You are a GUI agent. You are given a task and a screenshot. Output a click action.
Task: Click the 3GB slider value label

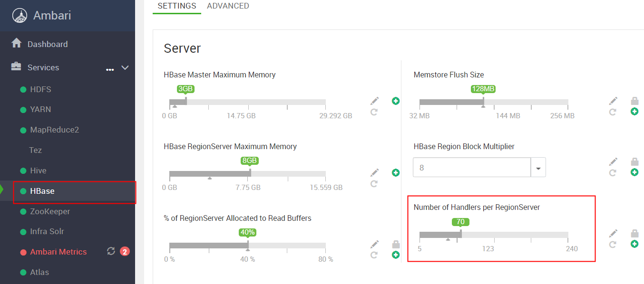point(185,89)
